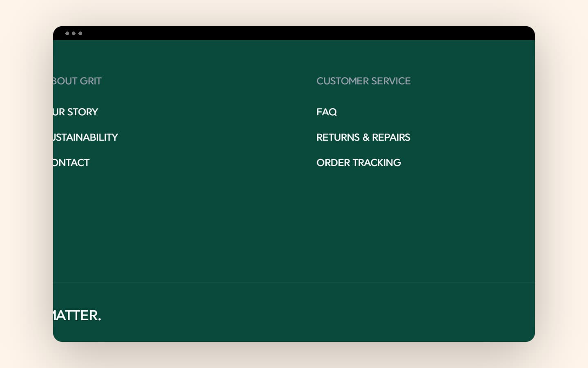This screenshot has height=368, width=588.
Task: Click the first window control dot
Action: tap(67, 34)
